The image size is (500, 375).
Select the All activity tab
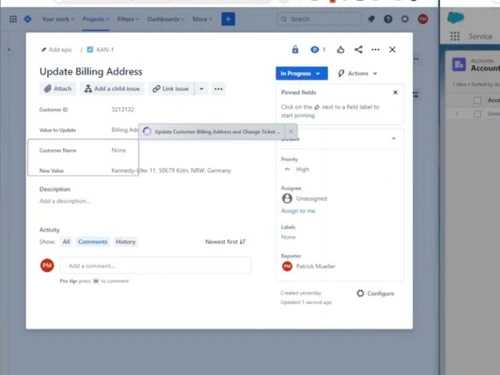coord(66,242)
